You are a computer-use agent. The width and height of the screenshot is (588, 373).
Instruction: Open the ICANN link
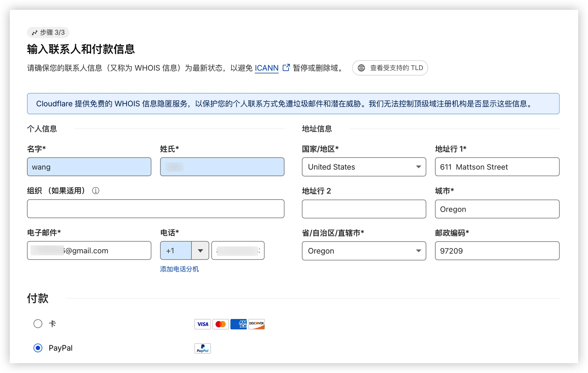(266, 68)
